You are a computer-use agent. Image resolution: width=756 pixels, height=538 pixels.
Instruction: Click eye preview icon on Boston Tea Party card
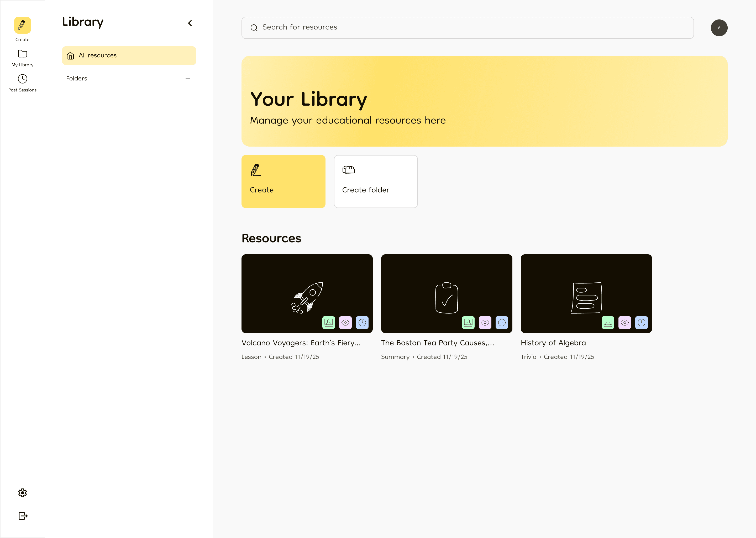pyautogui.click(x=485, y=322)
